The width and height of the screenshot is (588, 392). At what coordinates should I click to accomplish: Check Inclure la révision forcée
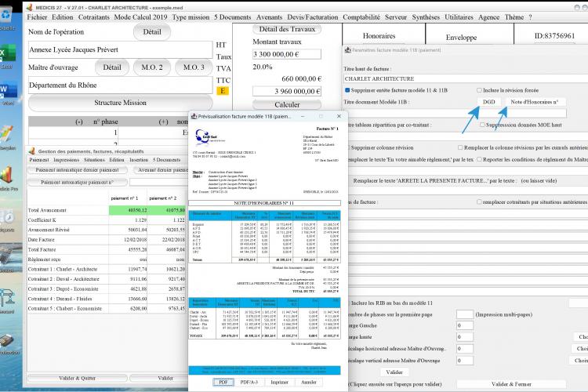(x=479, y=90)
